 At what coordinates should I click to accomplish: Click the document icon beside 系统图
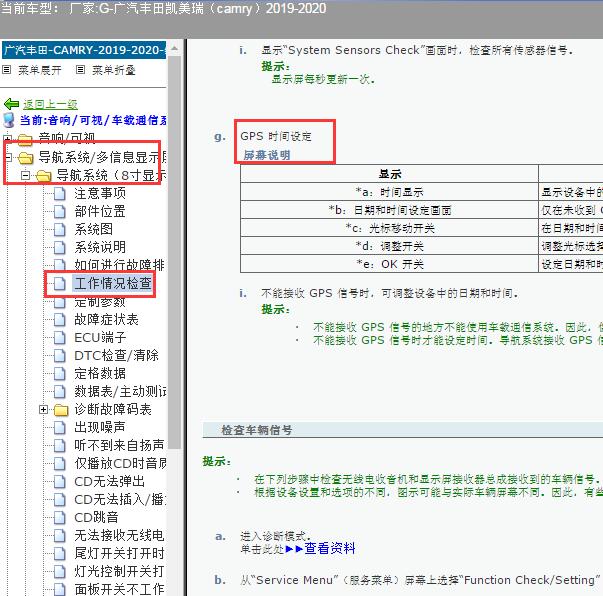click(x=60, y=230)
